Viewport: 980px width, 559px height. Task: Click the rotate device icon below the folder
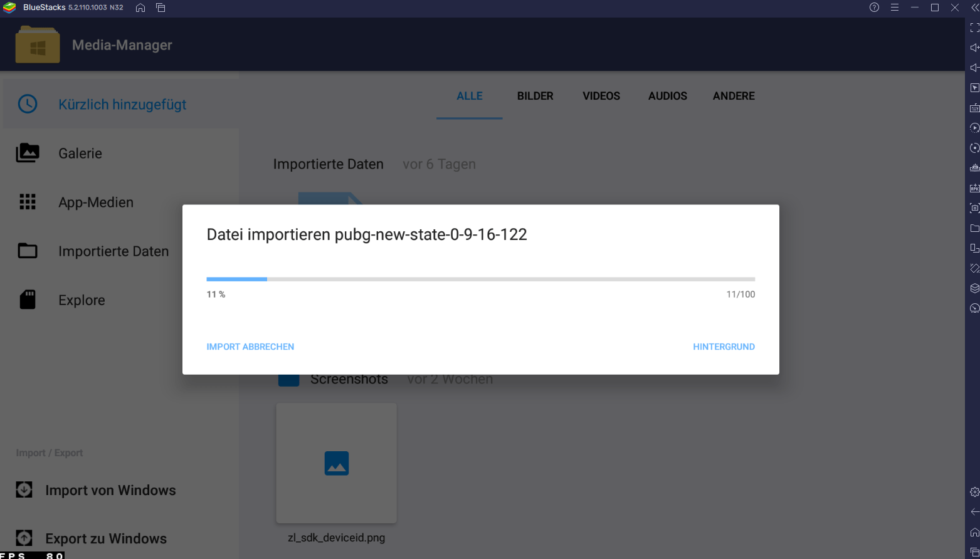coord(974,248)
